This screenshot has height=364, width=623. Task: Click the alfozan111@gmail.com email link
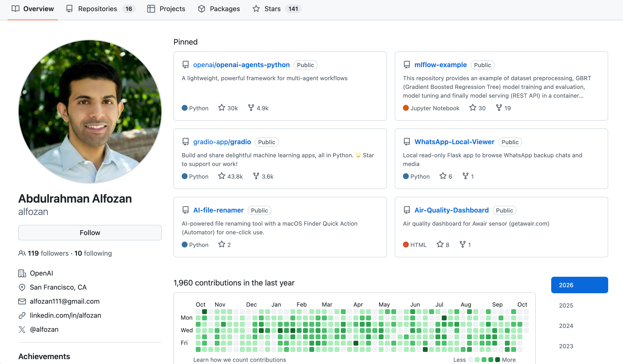[x=65, y=301]
